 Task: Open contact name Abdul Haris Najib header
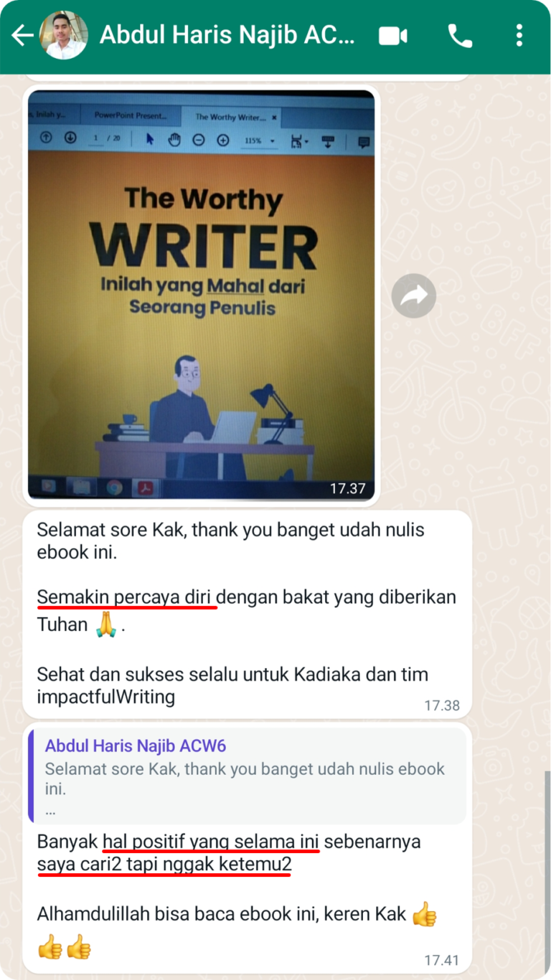pos(227,34)
